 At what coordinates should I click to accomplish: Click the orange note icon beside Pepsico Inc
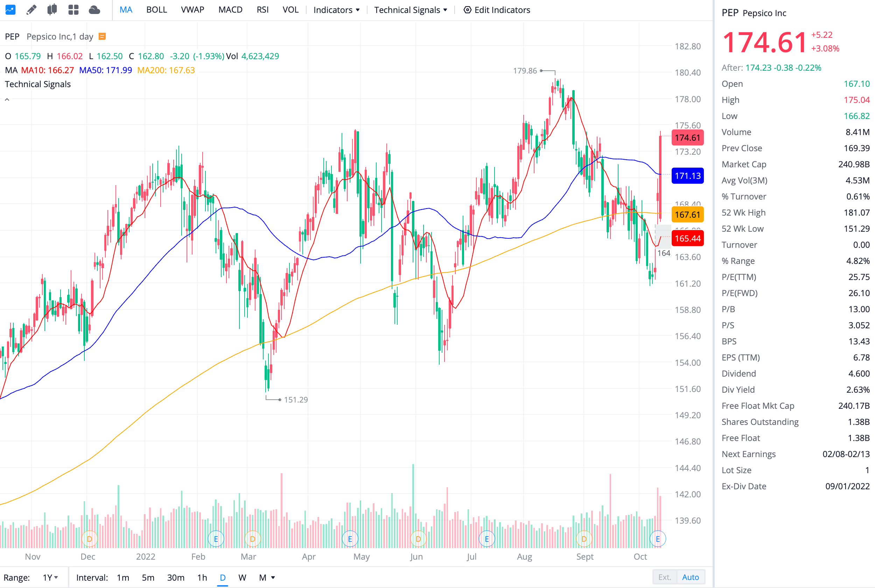102,36
